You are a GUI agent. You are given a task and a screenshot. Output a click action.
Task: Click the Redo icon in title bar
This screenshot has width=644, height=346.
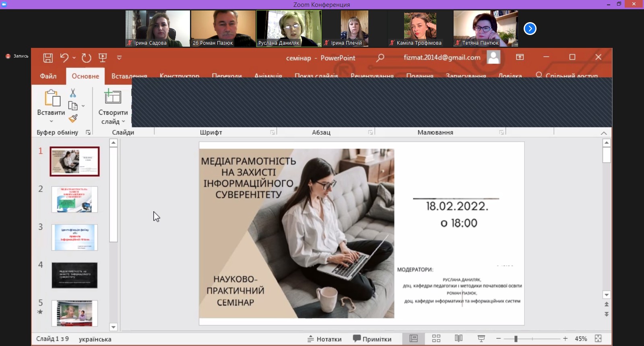86,58
